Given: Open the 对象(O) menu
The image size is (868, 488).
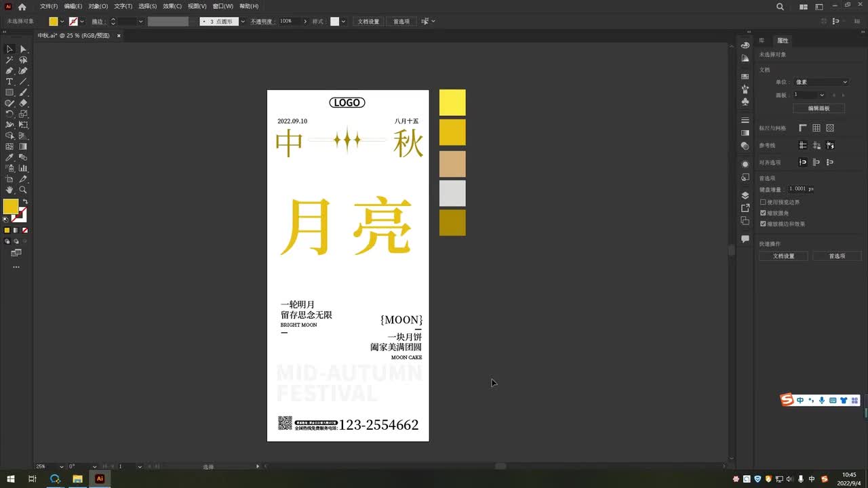Looking at the screenshot, I should 98,6.
